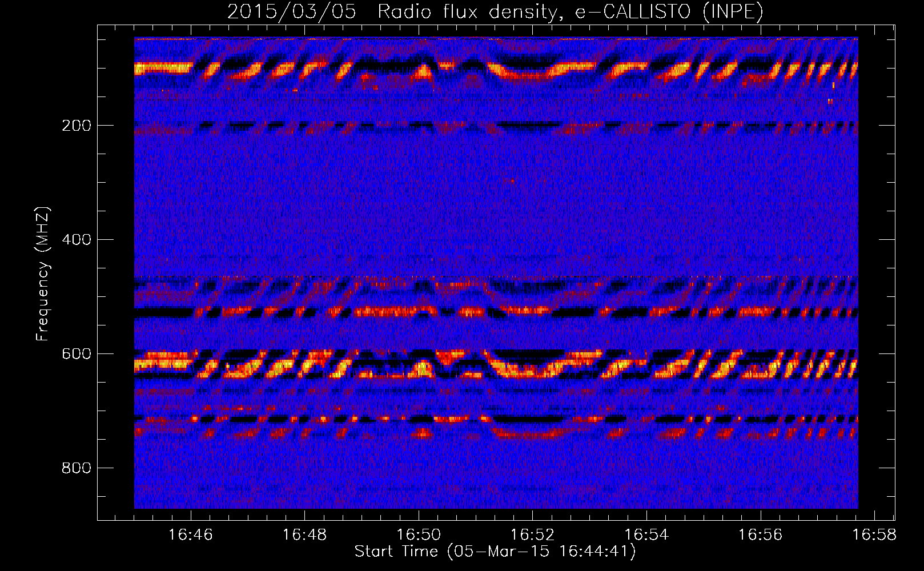The image size is (924, 571).
Task: Click the 16:48 time tick label
Action: (304, 535)
